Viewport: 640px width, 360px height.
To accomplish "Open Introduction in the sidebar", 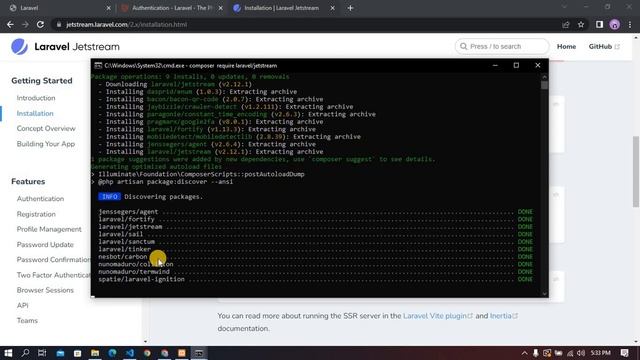I will click(x=36, y=98).
